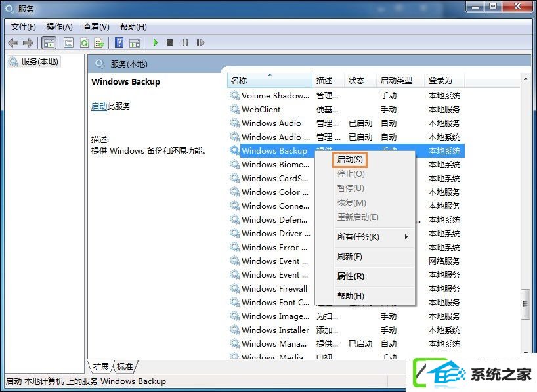
Task: Click gear icon of Windows Backup row
Action: coord(234,150)
